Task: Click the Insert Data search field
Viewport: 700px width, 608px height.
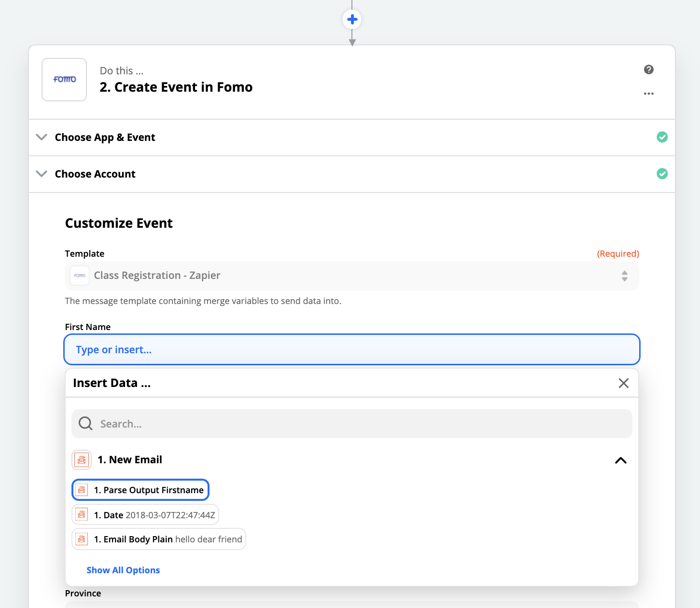Action: [x=352, y=424]
